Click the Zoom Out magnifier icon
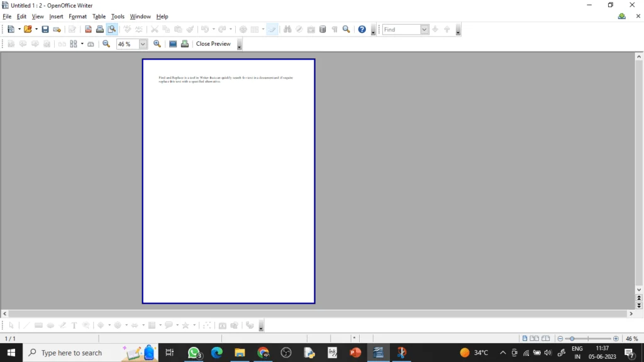This screenshot has height=362, width=644. [x=106, y=44]
